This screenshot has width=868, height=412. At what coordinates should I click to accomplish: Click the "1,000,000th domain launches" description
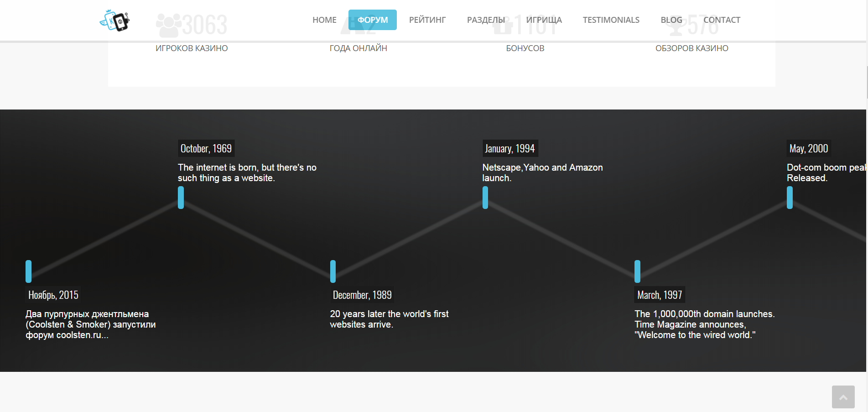coord(705,324)
